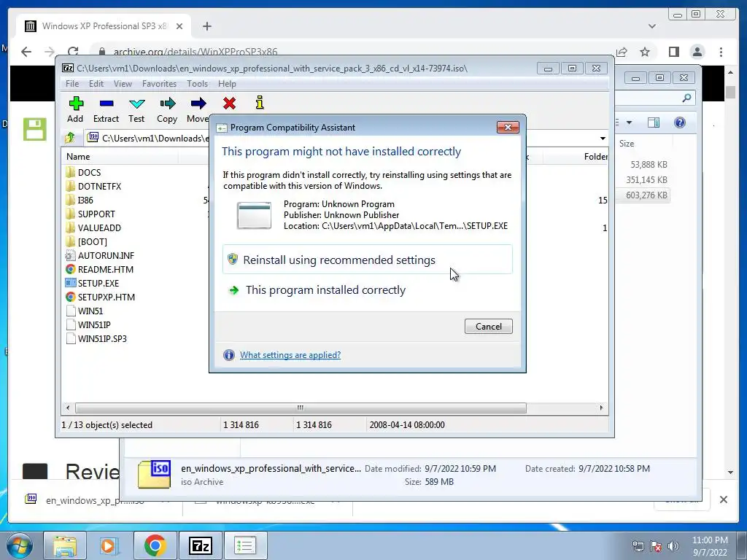Open the Chrome three-dot menu

coord(721,52)
